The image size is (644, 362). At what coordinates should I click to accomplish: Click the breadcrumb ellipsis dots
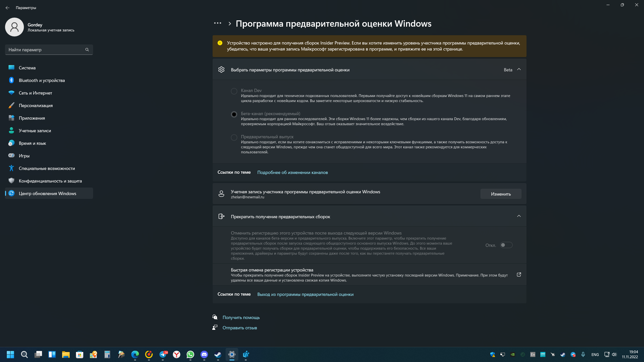click(x=217, y=23)
